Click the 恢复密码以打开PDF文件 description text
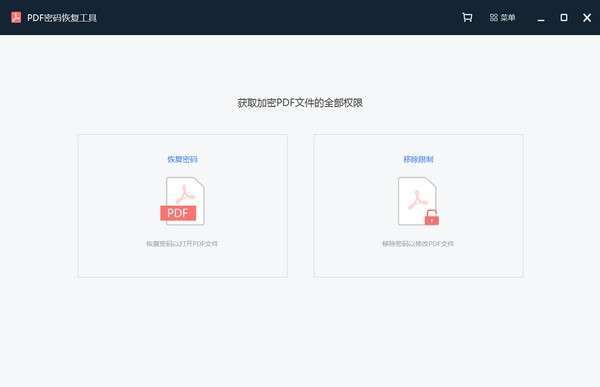600x387 pixels. pyautogui.click(x=182, y=244)
